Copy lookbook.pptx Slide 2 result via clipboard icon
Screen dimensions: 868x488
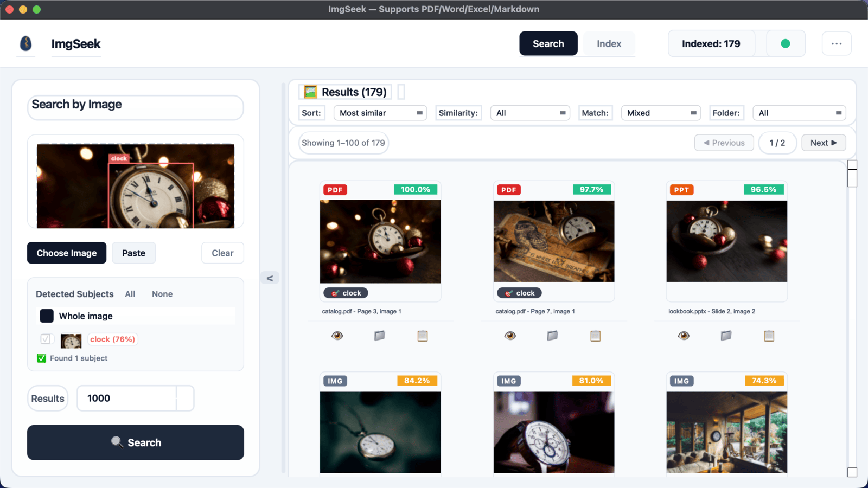pyautogui.click(x=769, y=336)
